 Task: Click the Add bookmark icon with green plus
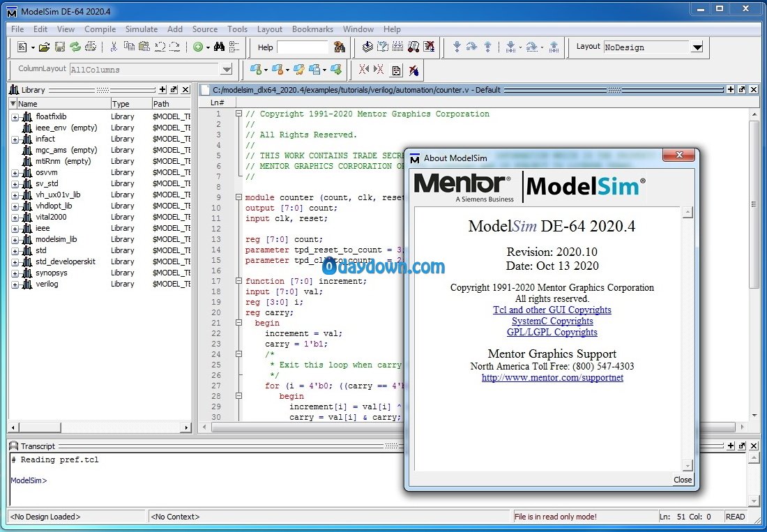click(x=256, y=70)
